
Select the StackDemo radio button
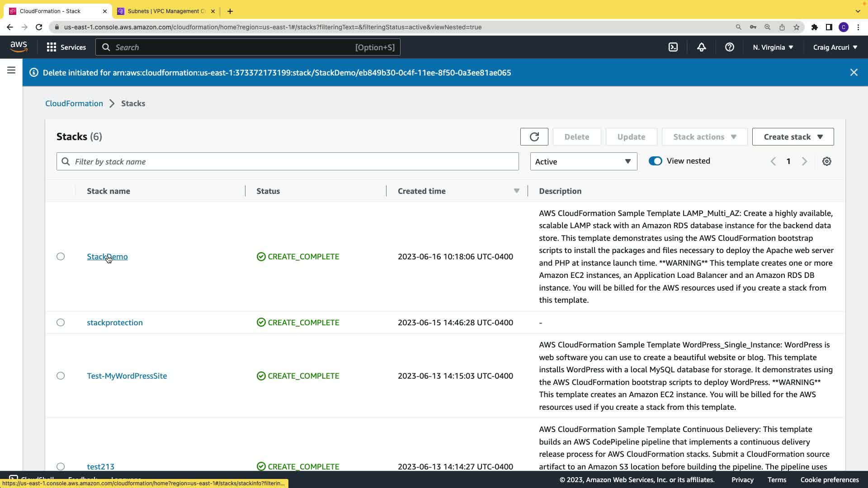coord(61,257)
